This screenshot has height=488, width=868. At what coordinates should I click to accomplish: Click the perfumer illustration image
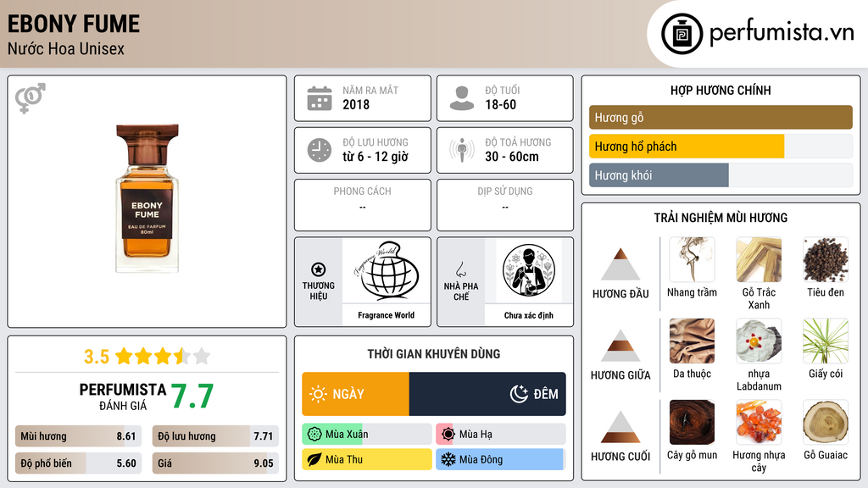(529, 270)
